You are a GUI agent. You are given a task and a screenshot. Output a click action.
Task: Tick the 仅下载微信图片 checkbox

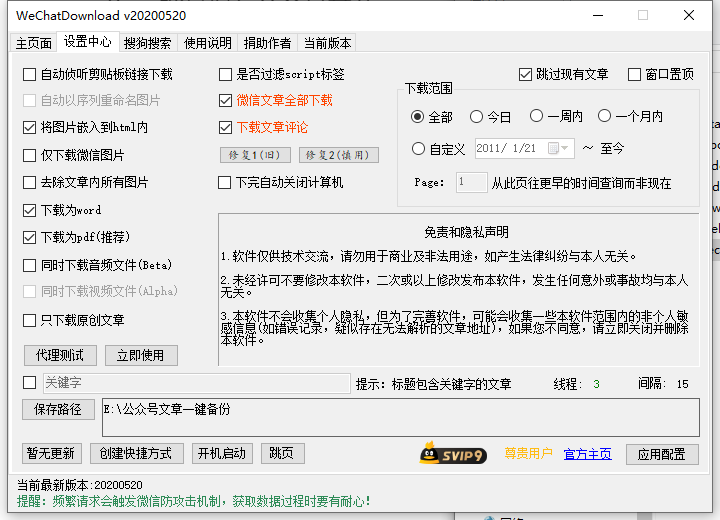click(29, 155)
